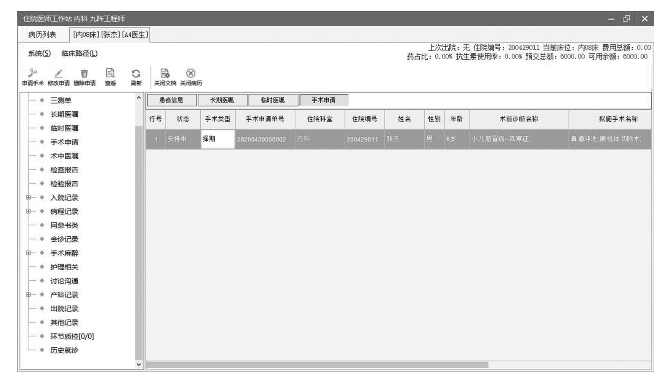Image resolution: width=667 pixels, height=381 pixels.
Task: Select 三测单 in the tree
Action: tap(61, 100)
